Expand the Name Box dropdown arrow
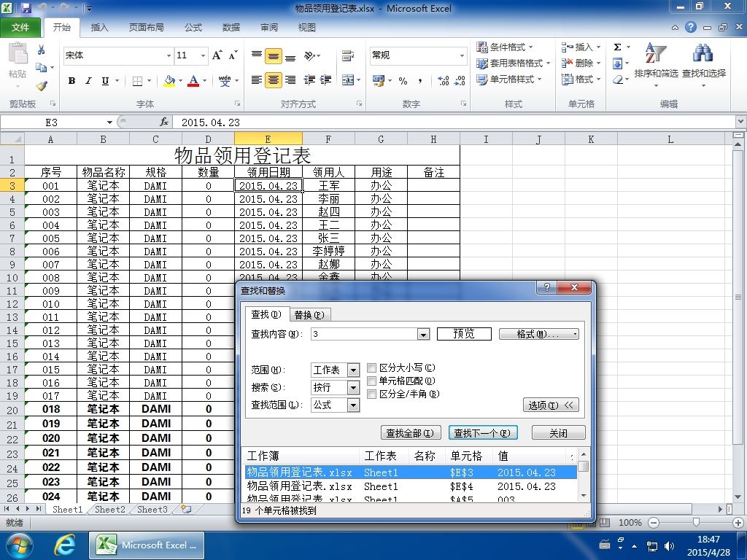The image size is (747, 560). pyautogui.click(x=109, y=122)
